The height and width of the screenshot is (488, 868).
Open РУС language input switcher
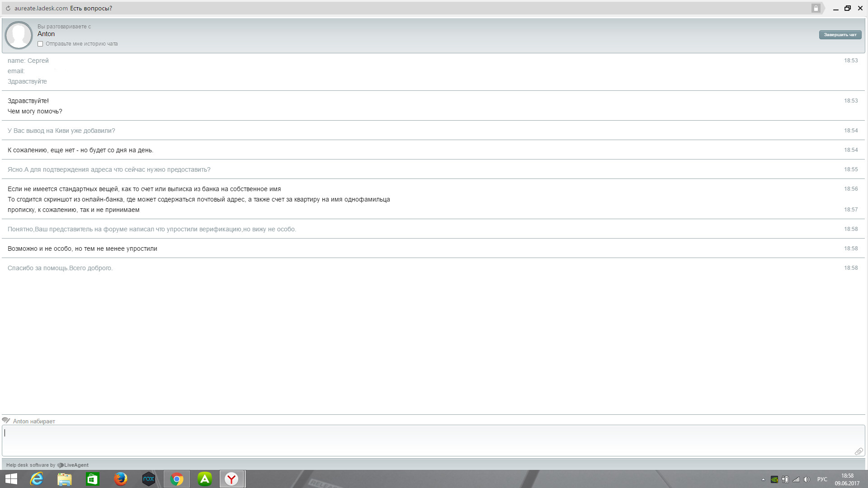(x=822, y=479)
